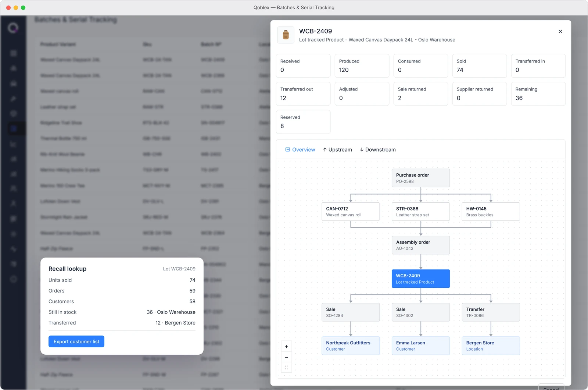The image size is (588, 390).
Task: Close the WCB-2409 batch details panel
Action: coord(560,31)
